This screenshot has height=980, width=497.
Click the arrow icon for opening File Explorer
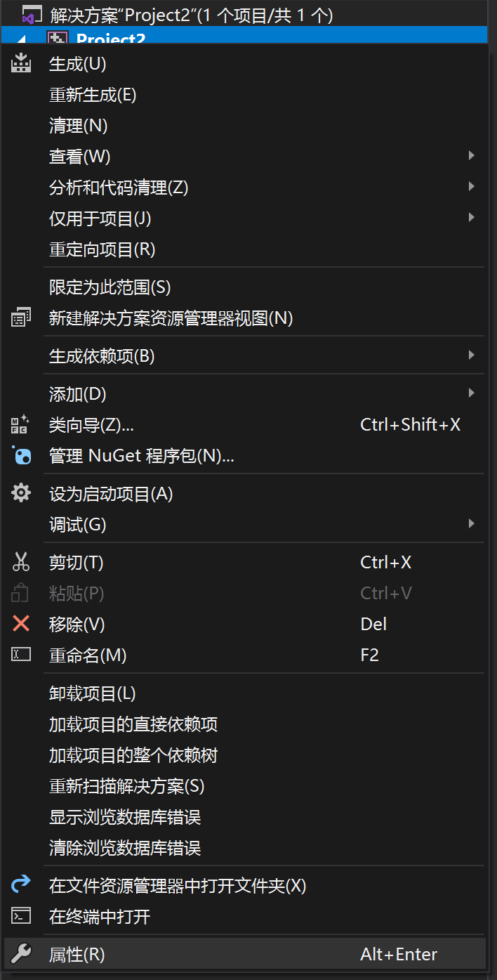coord(21,885)
